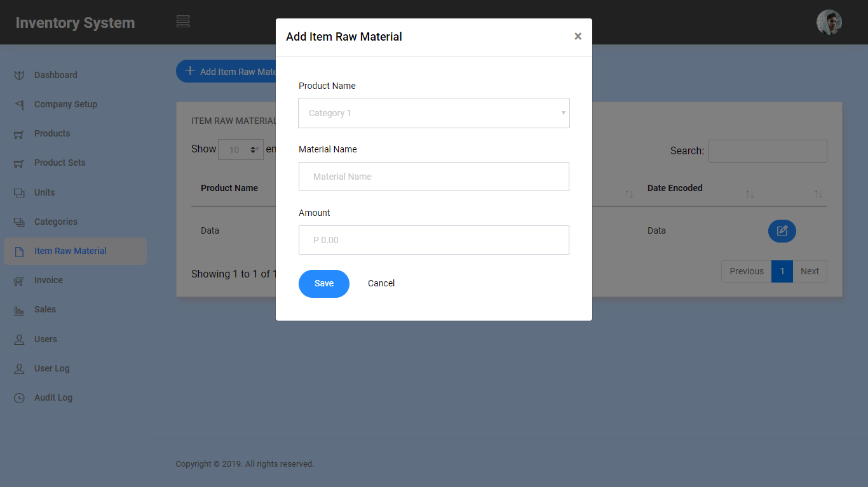The width and height of the screenshot is (868, 487).
Task: Click the Categories sidebar icon
Action: [19, 222]
